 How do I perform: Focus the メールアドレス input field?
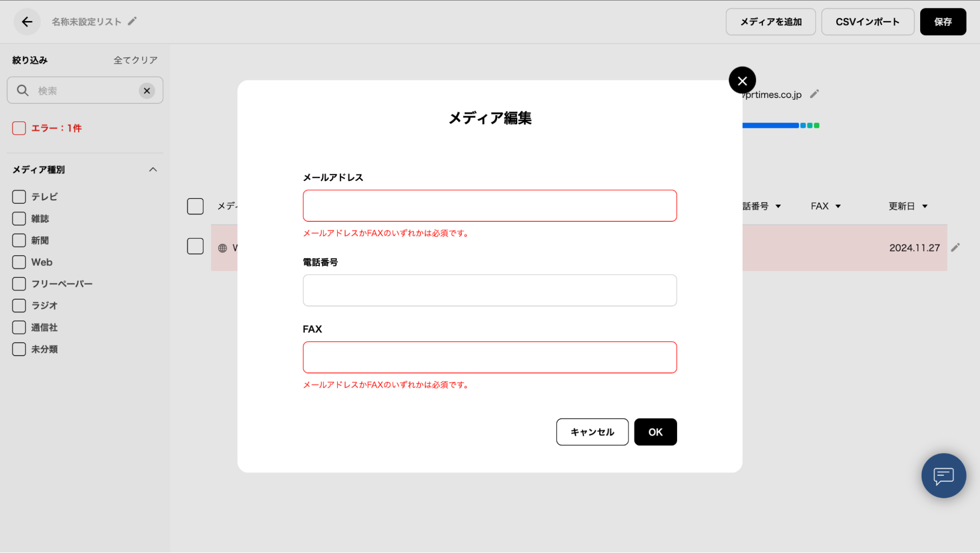coord(489,206)
